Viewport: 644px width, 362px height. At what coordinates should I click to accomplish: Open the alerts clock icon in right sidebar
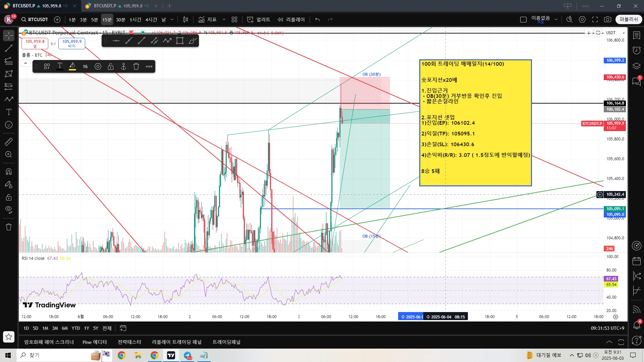tap(636, 51)
